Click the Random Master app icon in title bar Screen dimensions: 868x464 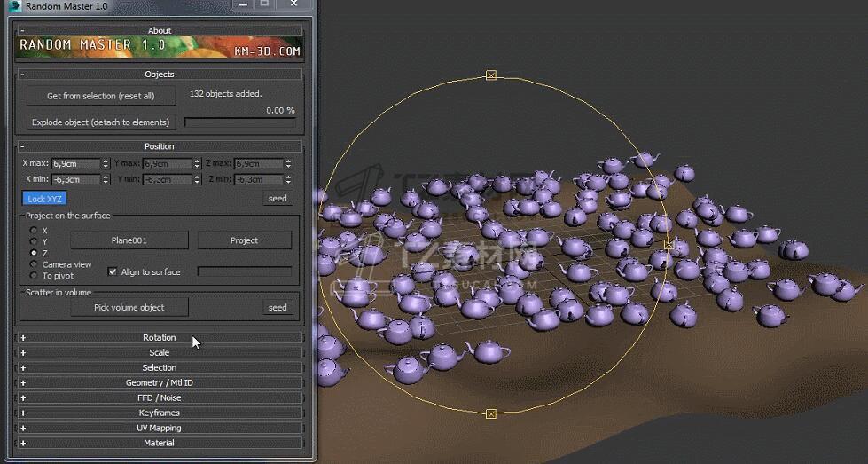click(14, 6)
